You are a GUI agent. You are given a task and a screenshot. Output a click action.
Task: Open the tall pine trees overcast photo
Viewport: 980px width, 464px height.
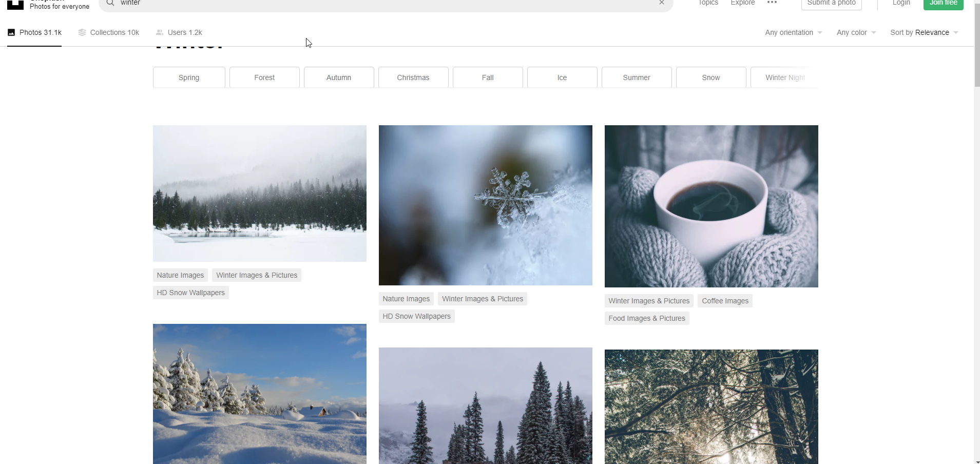pos(486,405)
